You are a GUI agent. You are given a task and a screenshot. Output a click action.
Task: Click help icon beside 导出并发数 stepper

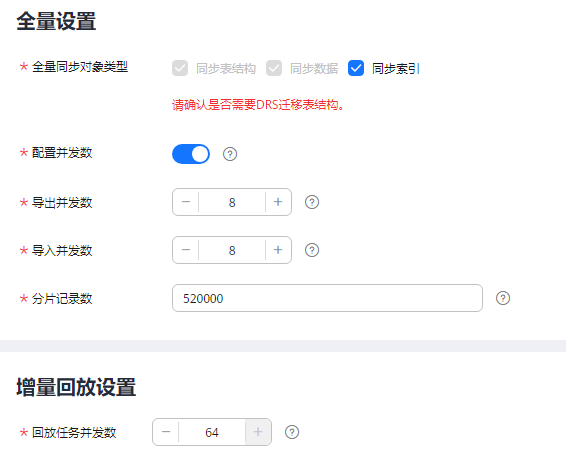312,202
